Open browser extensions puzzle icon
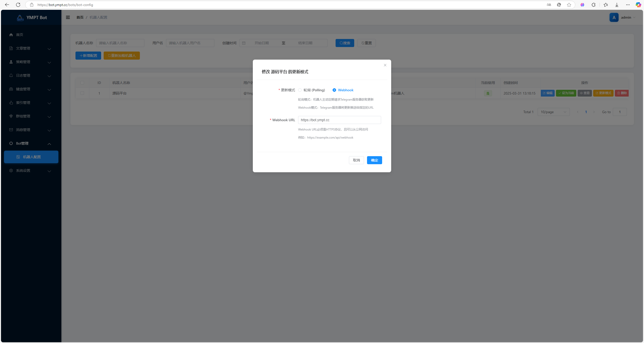The height and width of the screenshot is (343, 644). pos(593,5)
